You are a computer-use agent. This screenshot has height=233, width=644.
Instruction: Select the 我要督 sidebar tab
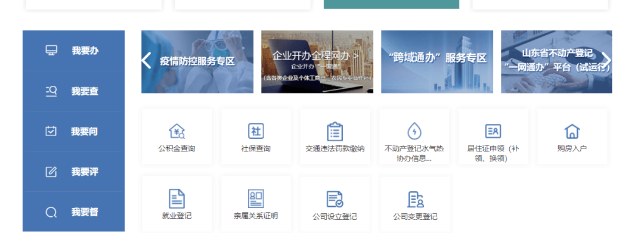[x=73, y=212]
